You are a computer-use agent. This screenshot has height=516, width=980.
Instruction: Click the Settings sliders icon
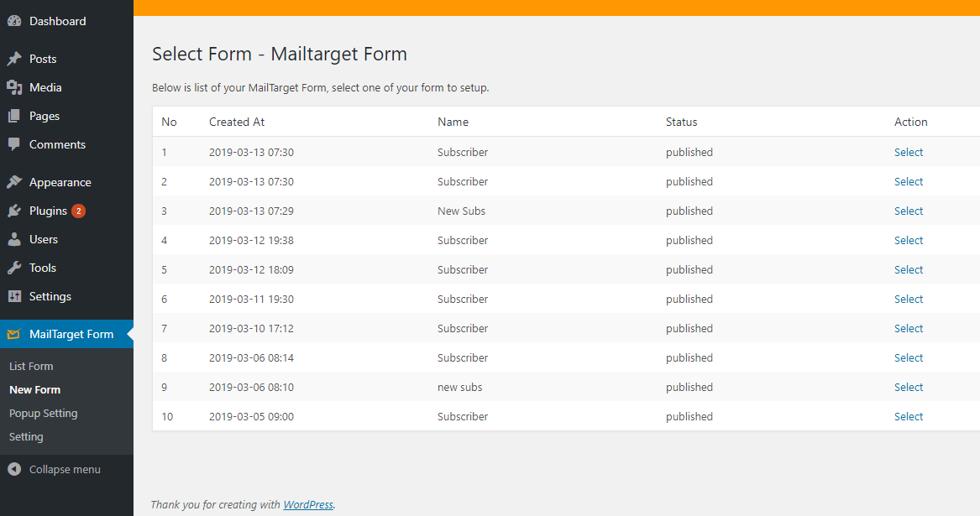tap(14, 296)
